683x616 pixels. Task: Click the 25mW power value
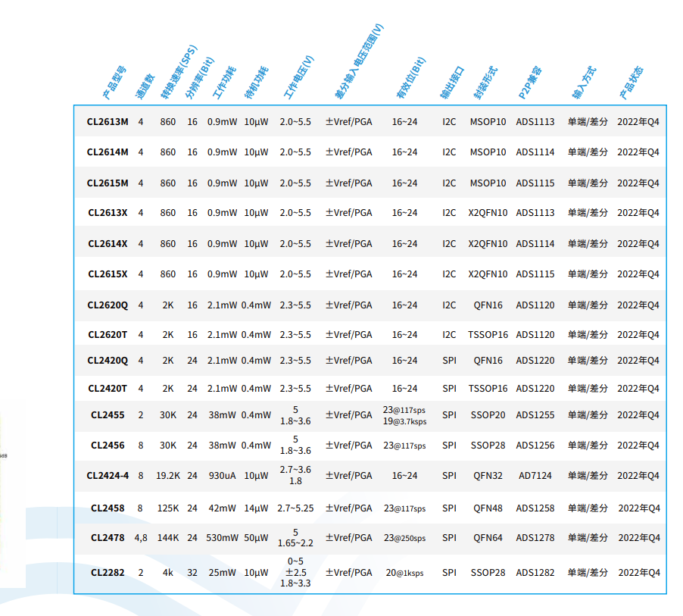(x=222, y=573)
